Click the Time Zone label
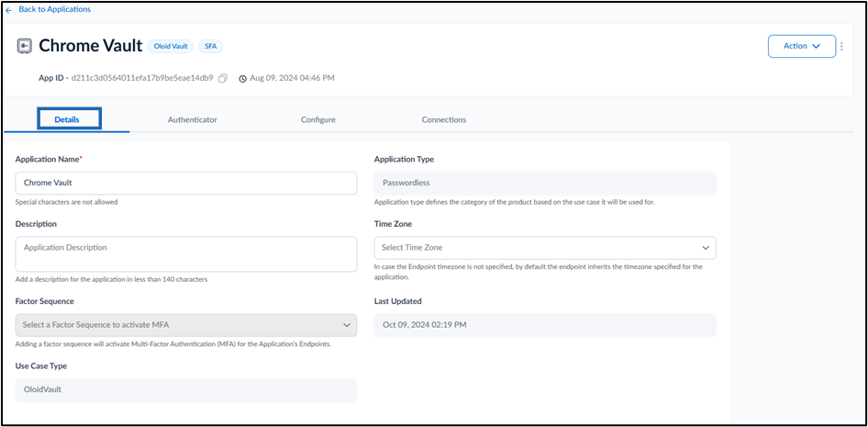Image resolution: width=868 pixels, height=427 pixels. point(393,224)
